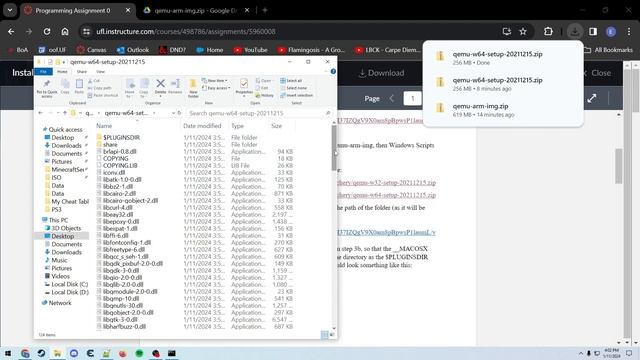Open the Copy to ribbon button

[144, 88]
